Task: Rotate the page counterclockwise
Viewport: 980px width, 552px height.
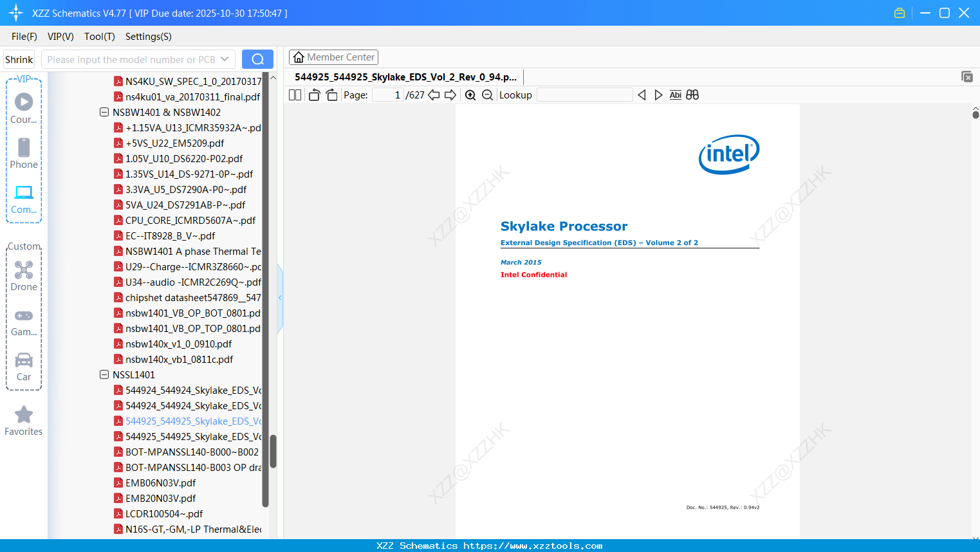Action: pos(314,95)
